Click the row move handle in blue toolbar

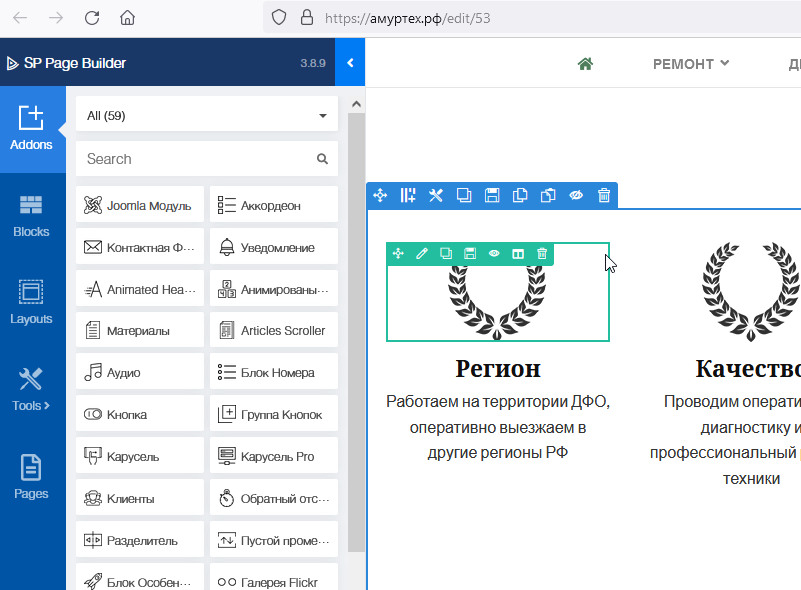pos(380,196)
